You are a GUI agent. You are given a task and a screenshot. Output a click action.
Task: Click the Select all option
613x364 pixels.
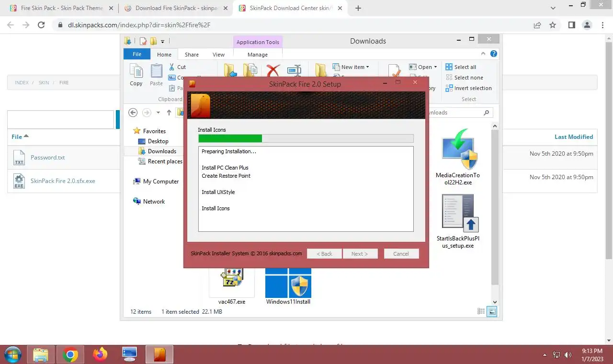(461, 67)
